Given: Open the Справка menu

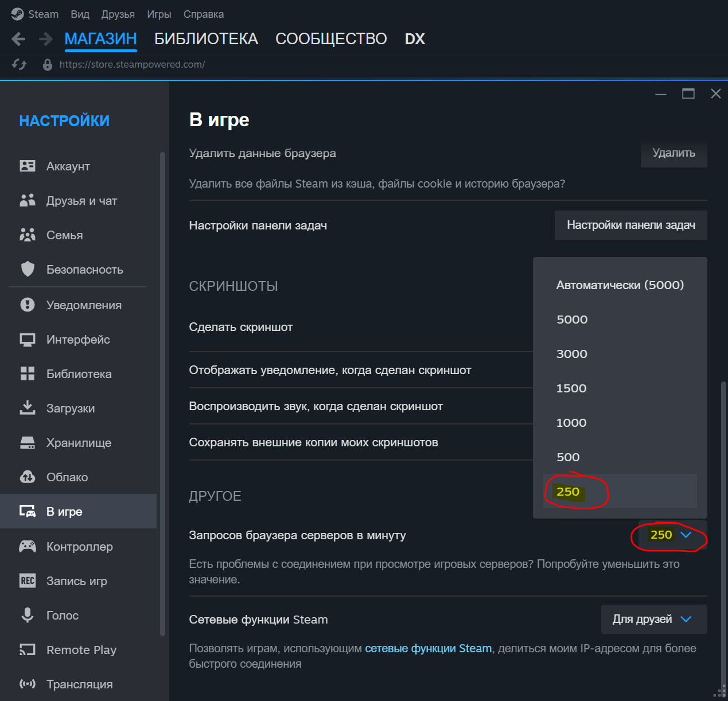Looking at the screenshot, I should point(204,14).
